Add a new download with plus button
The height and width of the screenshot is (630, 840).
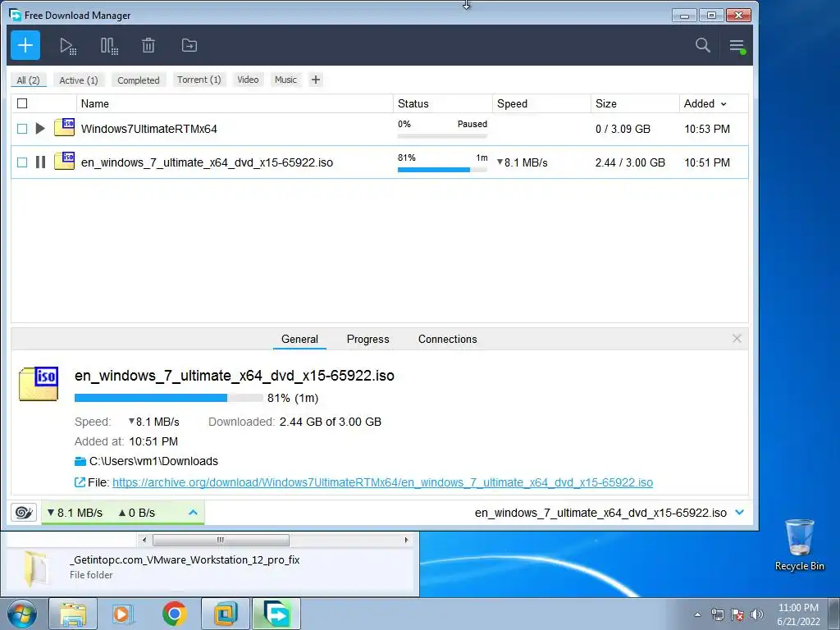[x=25, y=46]
